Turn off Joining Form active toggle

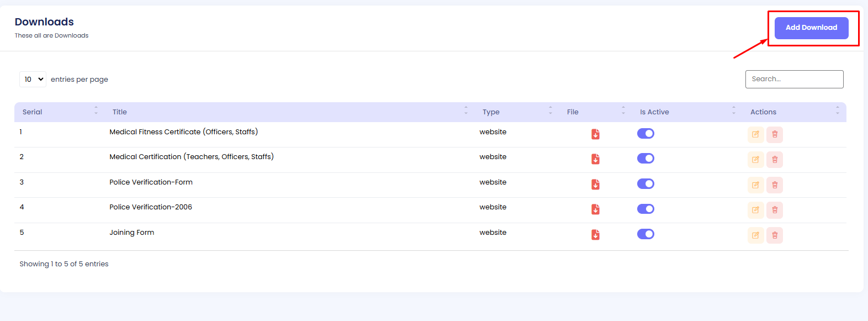[645, 234]
